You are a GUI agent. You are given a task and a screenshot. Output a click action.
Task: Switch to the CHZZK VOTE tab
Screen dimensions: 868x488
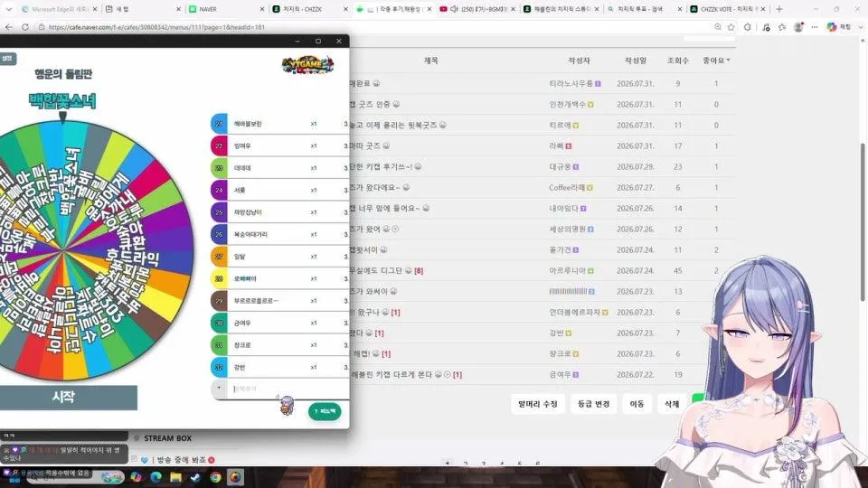[729, 9]
